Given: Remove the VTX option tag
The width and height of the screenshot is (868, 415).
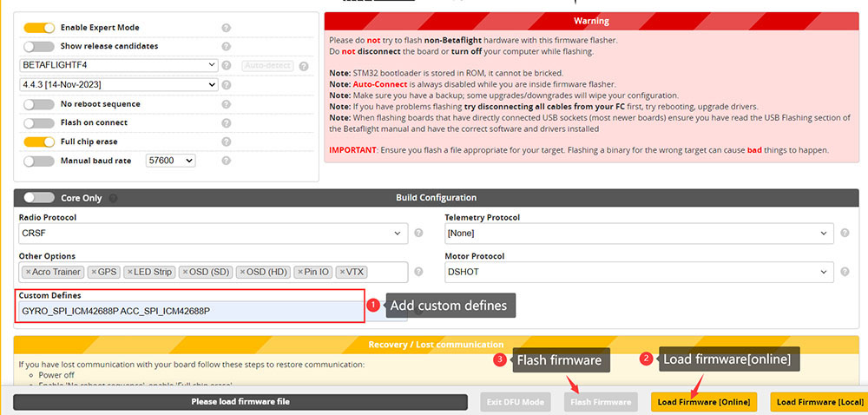Looking at the screenshot, I should tap(343, 273).
